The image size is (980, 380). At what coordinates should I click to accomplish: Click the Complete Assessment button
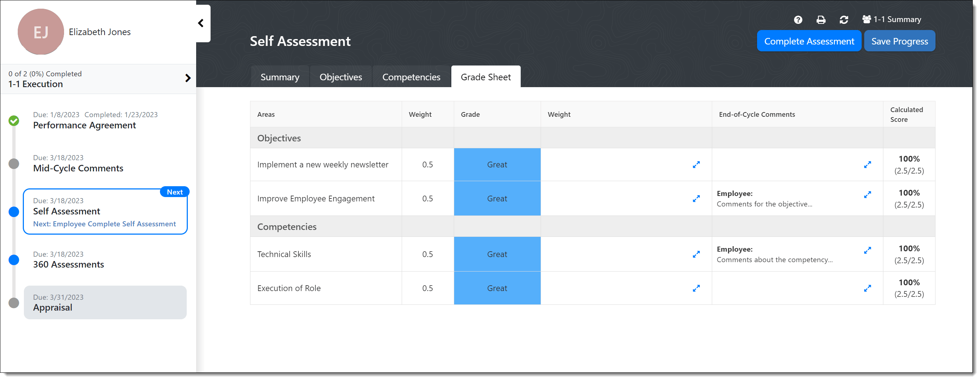point(809,40)
